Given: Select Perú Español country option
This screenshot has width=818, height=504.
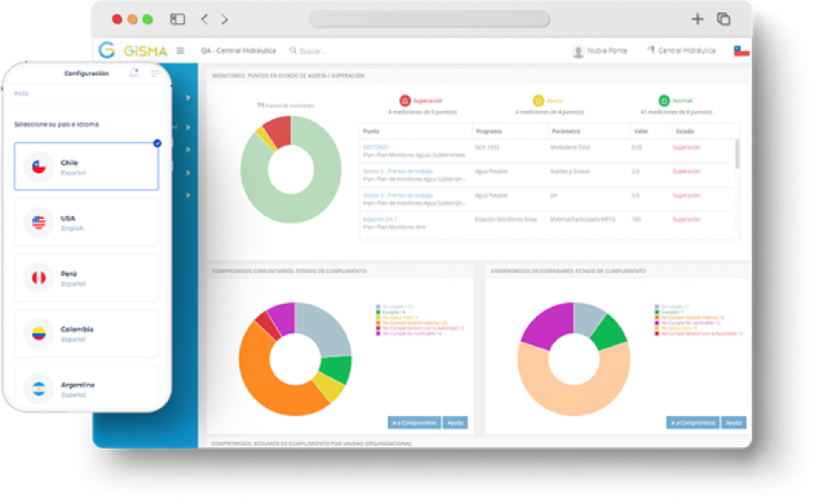Looking at the screenshot, I should click(86, 278).
